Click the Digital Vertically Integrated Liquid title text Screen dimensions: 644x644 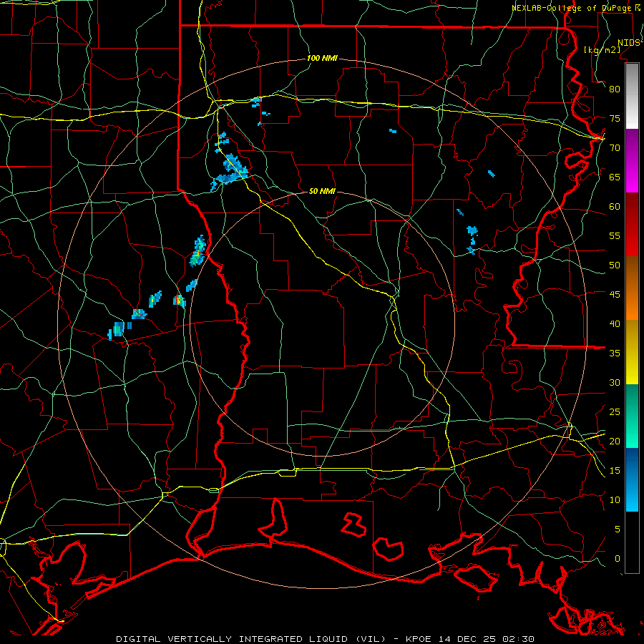pos(251,639)
